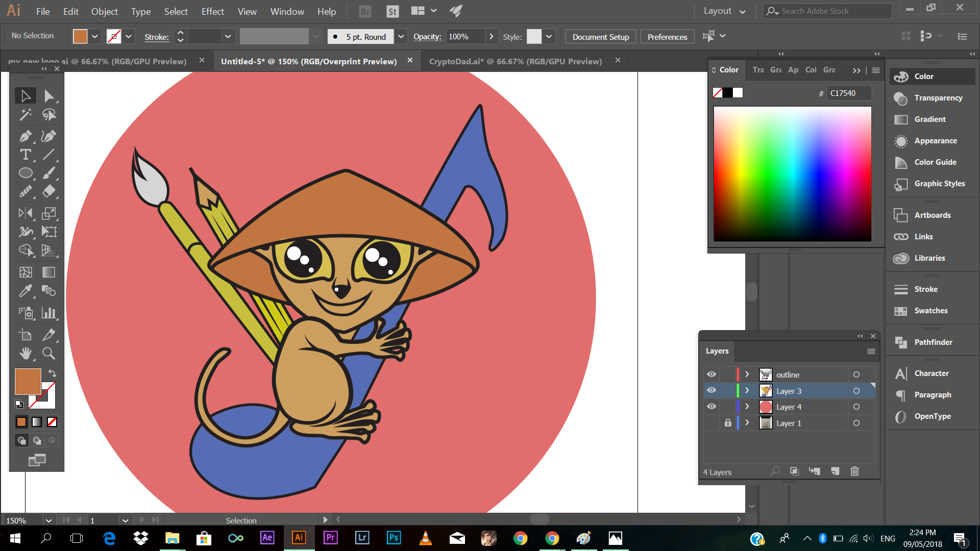980x551 pixels.
Task: Select the Selection tool arrow
Action: pyautogui.click(x=25, y=96)
